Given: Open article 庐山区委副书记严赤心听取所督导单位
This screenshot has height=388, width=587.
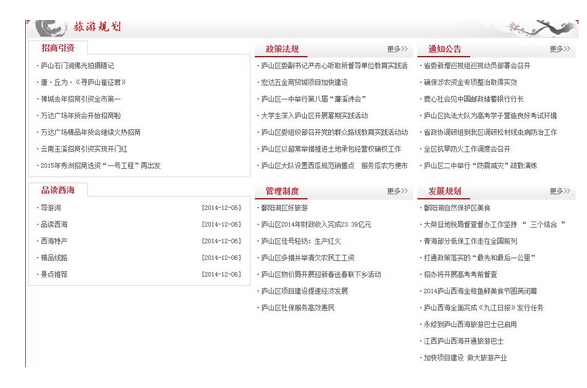Looking at the screenshot, I should pos(334,66).
